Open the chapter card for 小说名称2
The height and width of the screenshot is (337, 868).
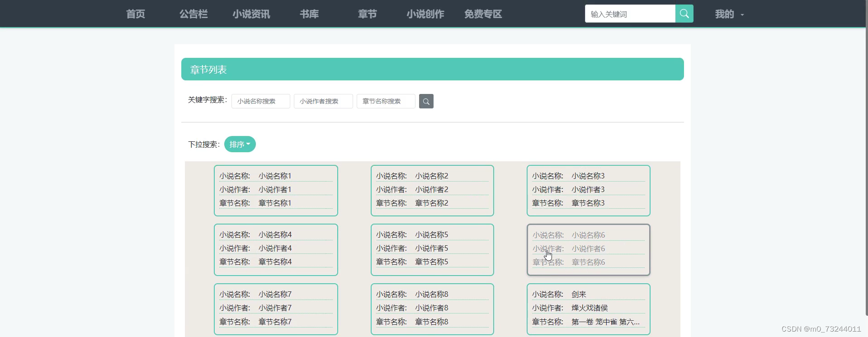[x=432, y=191]
